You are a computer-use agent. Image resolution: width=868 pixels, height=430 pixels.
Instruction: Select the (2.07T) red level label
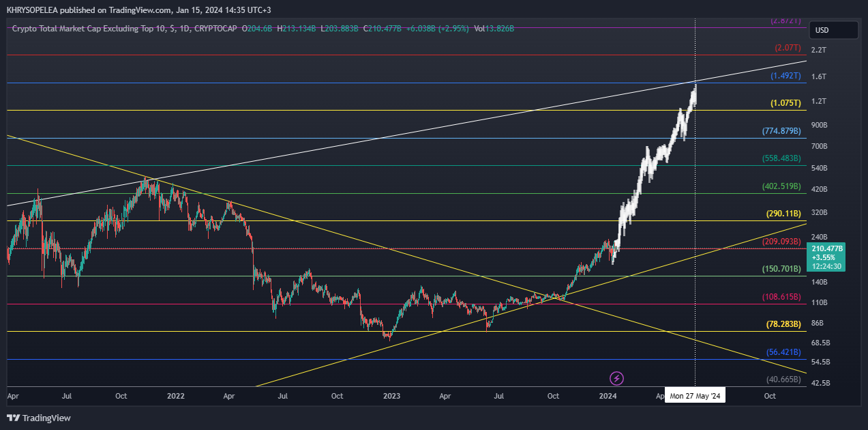coord(788,48)
